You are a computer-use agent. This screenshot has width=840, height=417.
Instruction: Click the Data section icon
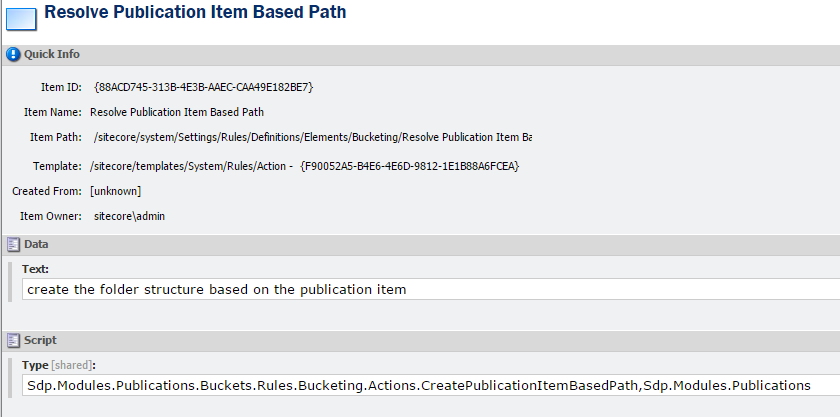[13, 244]
